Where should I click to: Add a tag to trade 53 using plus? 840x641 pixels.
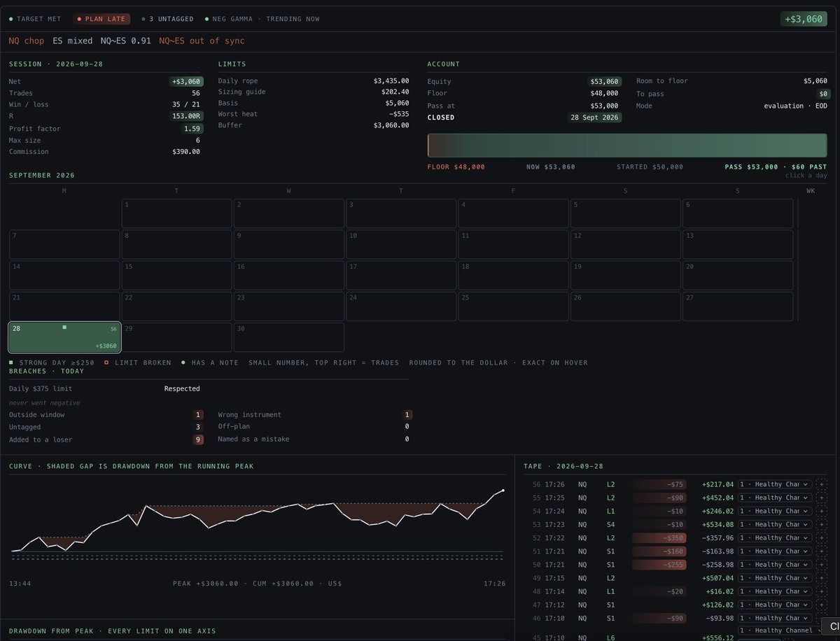pos(822,524)
